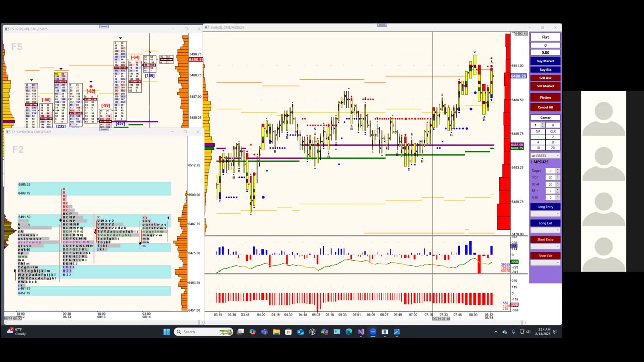This screenshot has height=362, width=644.
Task: Open the weather widget showing Cloudy
Action: [x=15, y=332]
